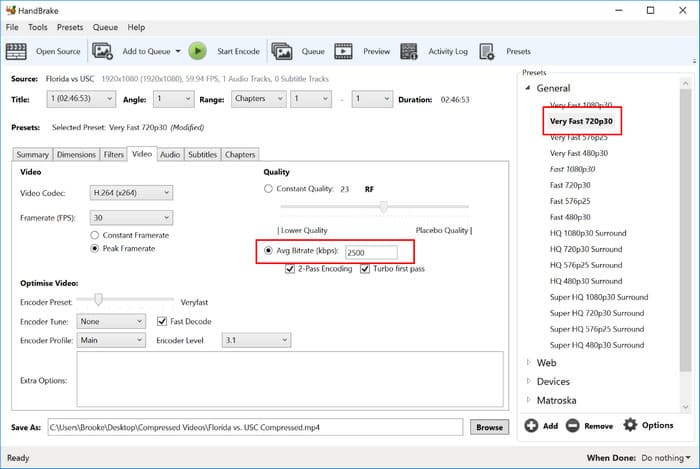The width and height of the screenshot is (700, 469).
Task: Click the Encoder Preset slider handle
Action: click(97, 298)
